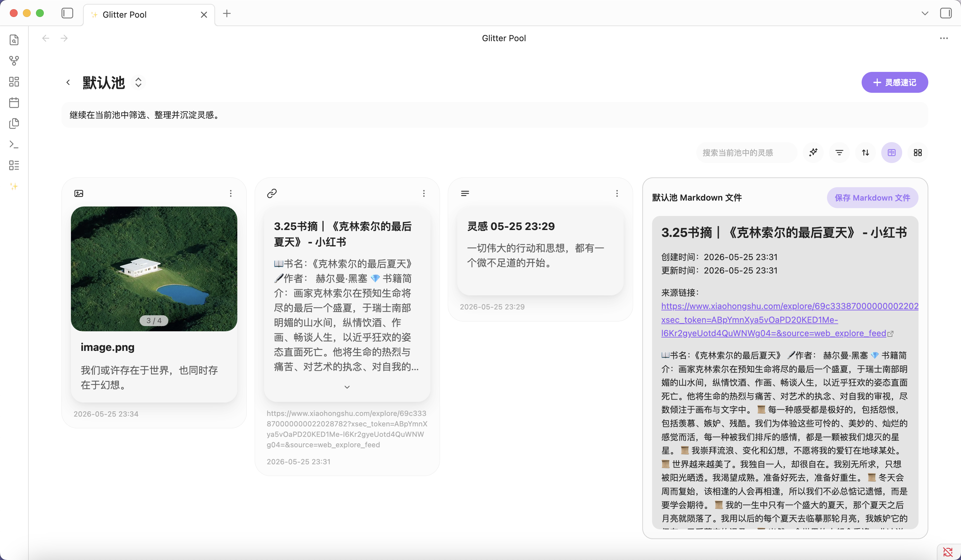Click the timestamp 2026-05-25 23:34
Viewport: 961px width, 560px height.
106,414
